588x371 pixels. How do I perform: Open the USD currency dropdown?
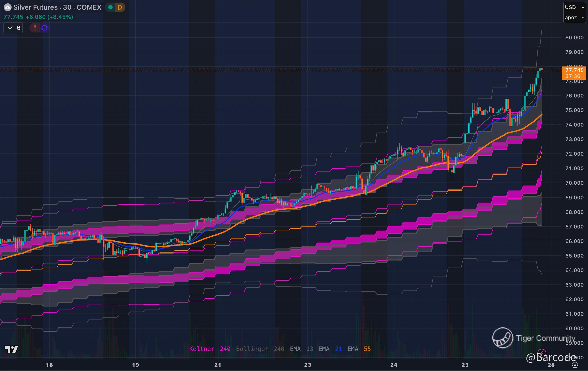(574, 7)
